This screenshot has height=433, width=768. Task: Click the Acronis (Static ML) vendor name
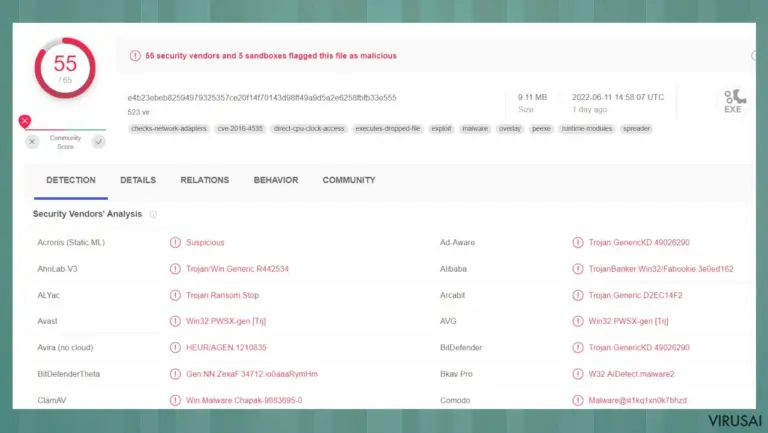click(x=71, y=242)
